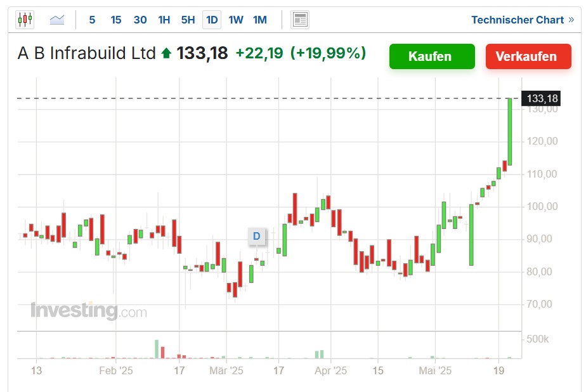Click the Mär '25 date label

[226, 370]
